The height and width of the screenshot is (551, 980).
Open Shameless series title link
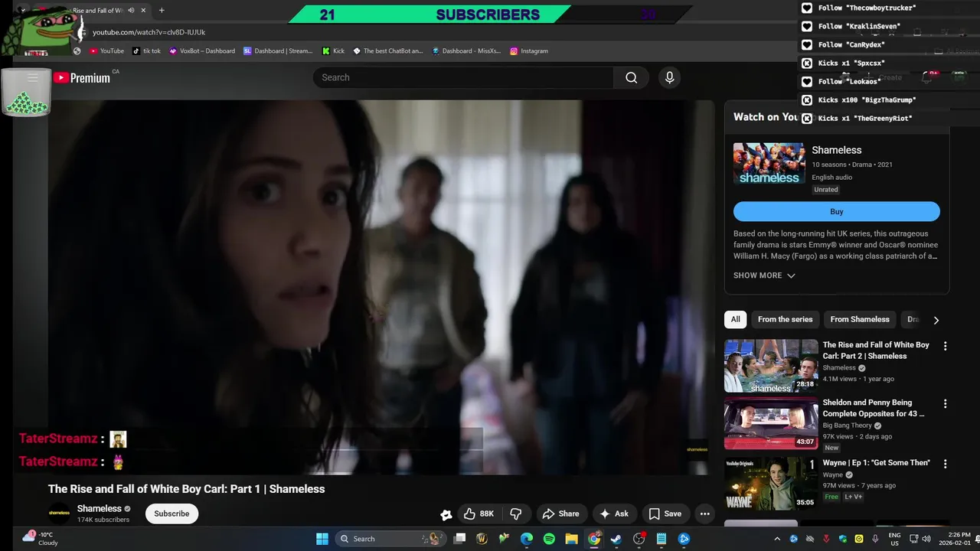[x=837, y=150]
